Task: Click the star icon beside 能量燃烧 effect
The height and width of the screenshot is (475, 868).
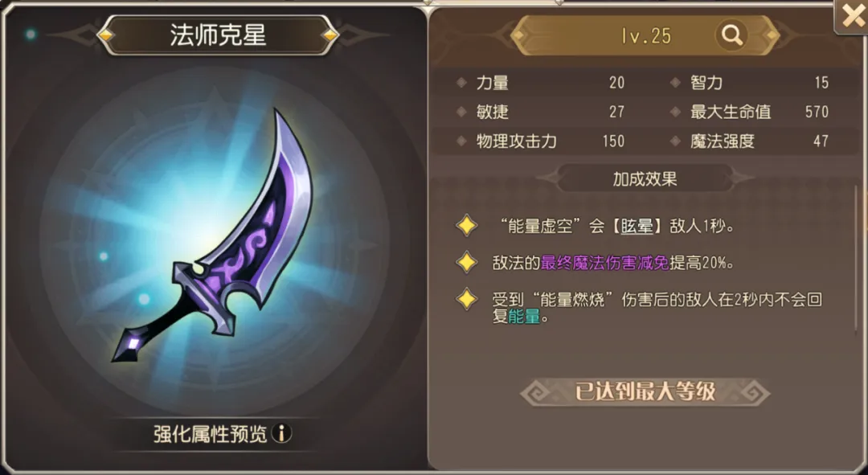Action: tap(467, 299)
